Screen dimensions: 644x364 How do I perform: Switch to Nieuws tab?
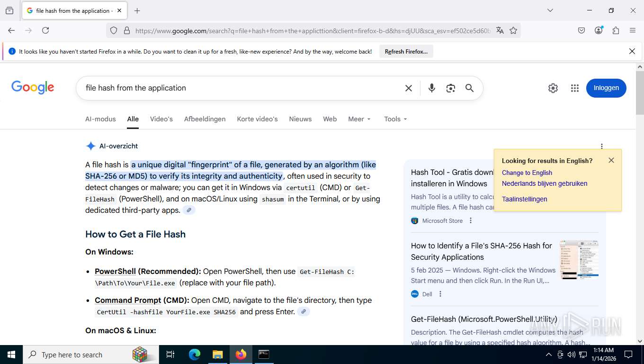(x=300, y=119)
